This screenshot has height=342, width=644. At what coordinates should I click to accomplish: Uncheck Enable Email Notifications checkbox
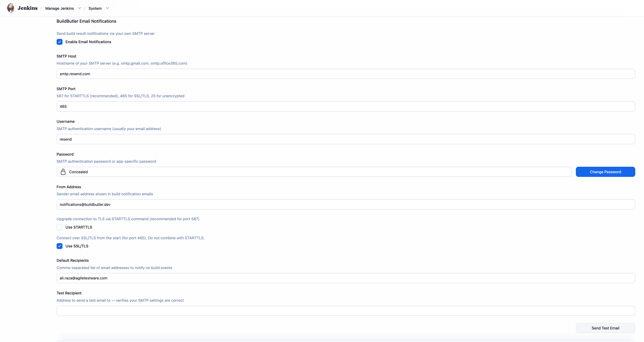[x=59, y=42]
